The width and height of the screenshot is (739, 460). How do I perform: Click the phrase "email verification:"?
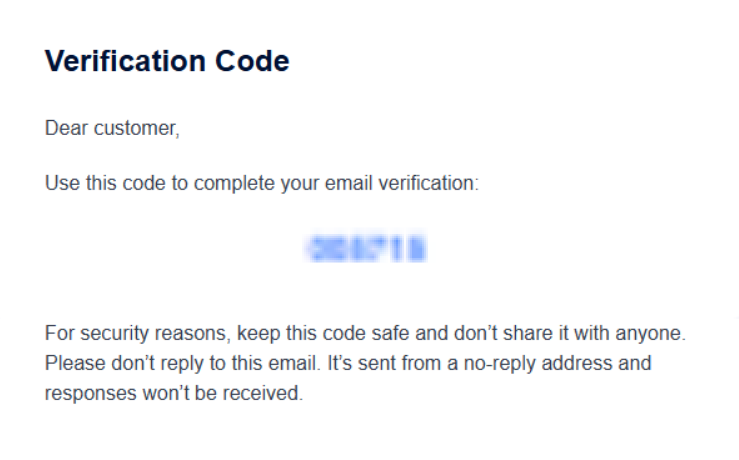pos(419,185)
